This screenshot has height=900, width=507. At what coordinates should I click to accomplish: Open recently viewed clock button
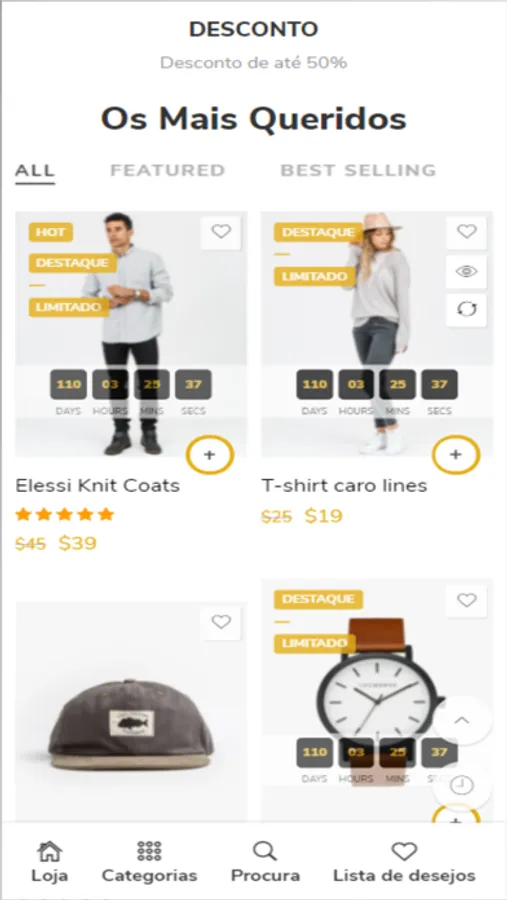462,785
